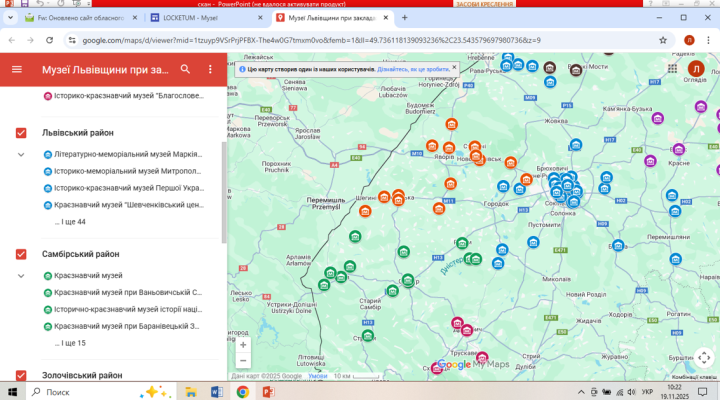Click the search icon in map header
Viewport: 720px width, 400px height.
click(x=185, y=69)
